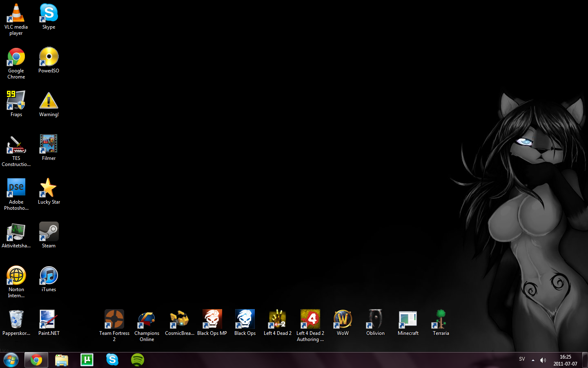588x368 pixels.
Task: Open Windows Explorer from the taskbar
Action: [62, 360]
